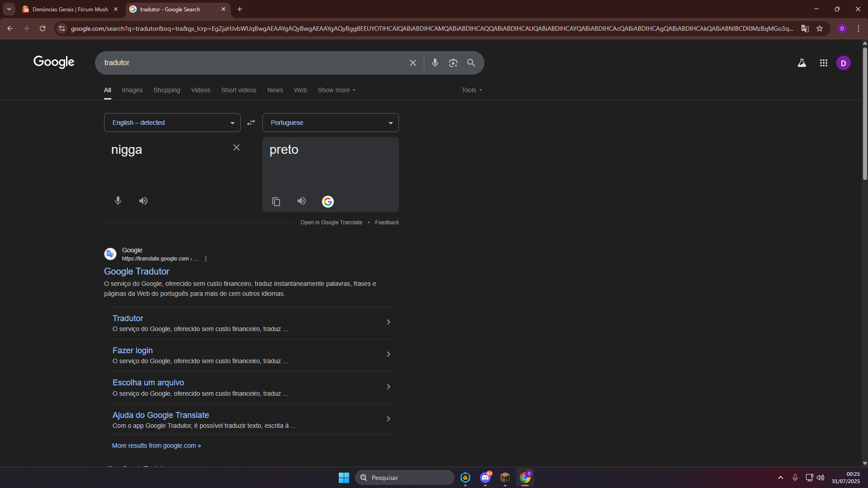Click the magnifying glass search button

[471, 63]
